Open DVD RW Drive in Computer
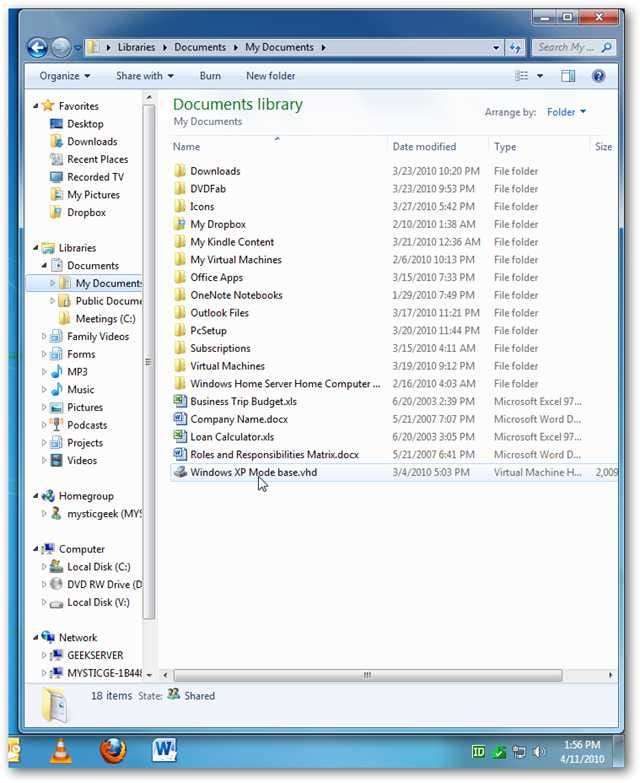Viewport: 640px width, 783px height. [x=104, y=584]
